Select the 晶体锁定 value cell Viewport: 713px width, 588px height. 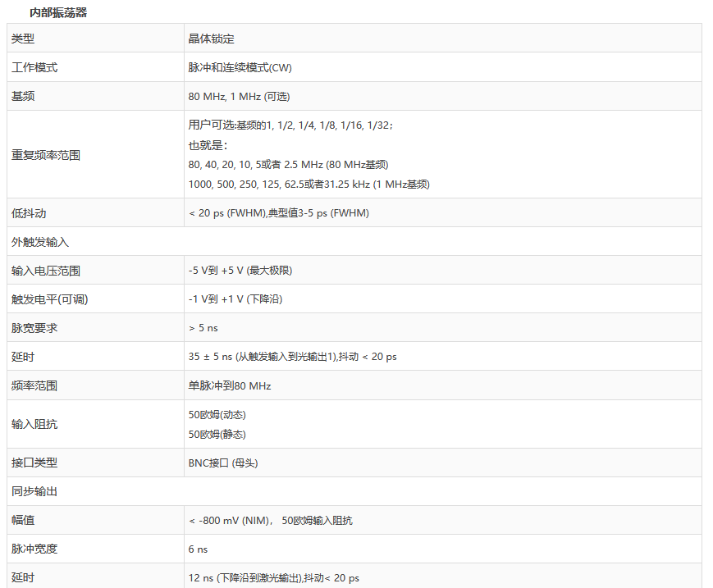tap(211, 39)
